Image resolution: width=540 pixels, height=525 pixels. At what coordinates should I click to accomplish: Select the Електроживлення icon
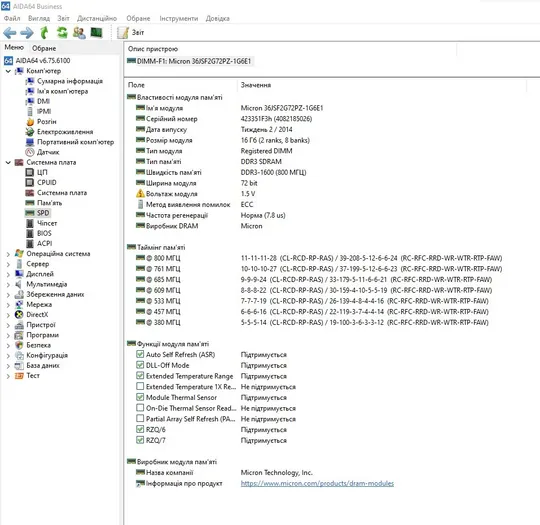(x=30, y=132)
